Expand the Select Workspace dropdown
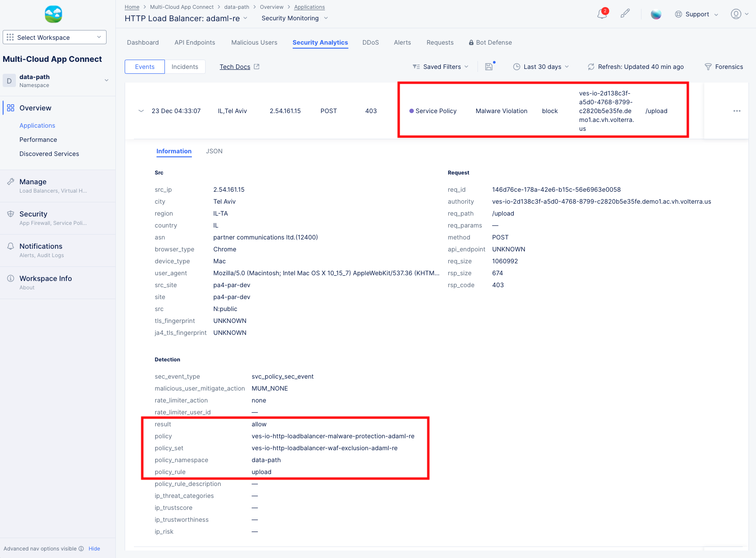756x558 pixels. tap(54, 37)
